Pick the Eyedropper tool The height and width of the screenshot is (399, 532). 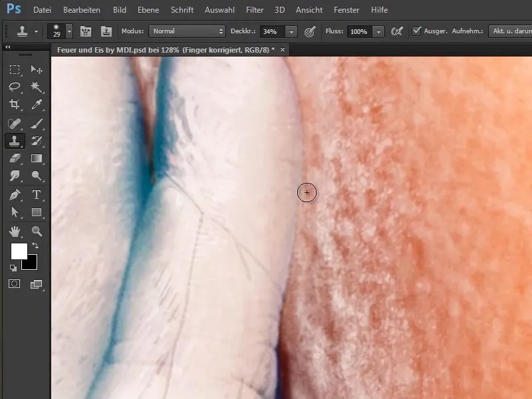point(37,104)
